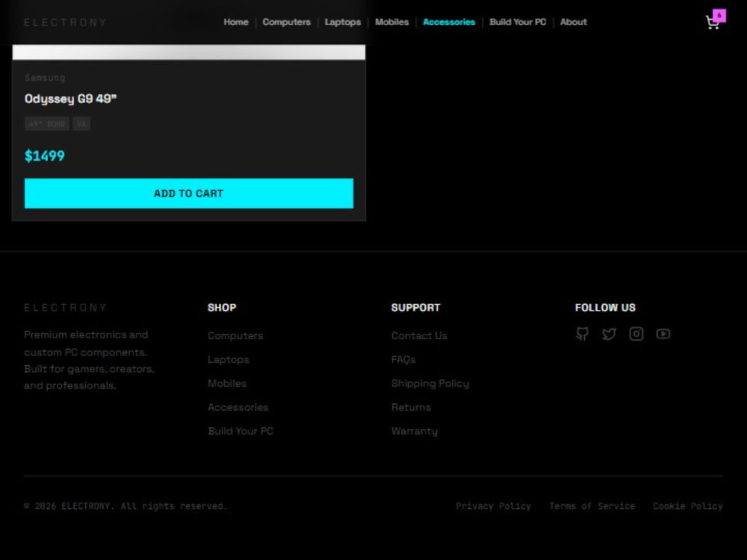Click the $1499 price text
This screenshot has width=747, height=560.
tap(44, 156)
